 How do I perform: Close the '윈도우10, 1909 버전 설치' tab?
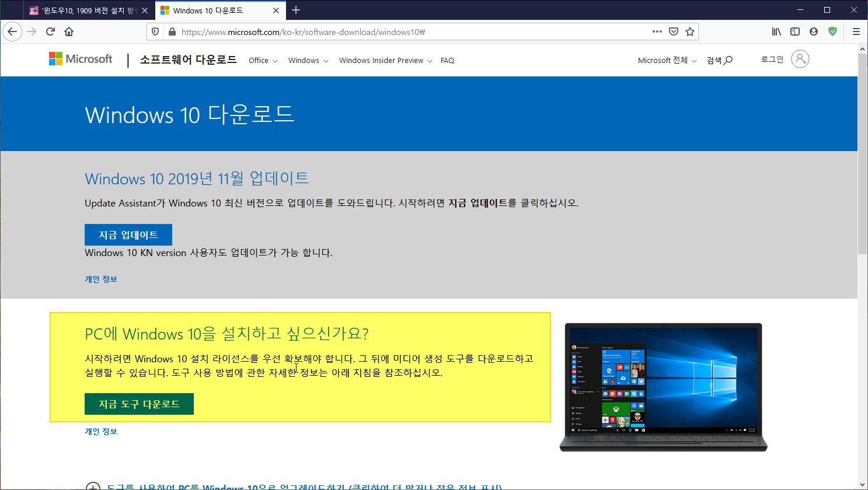(x=145, y=10)
